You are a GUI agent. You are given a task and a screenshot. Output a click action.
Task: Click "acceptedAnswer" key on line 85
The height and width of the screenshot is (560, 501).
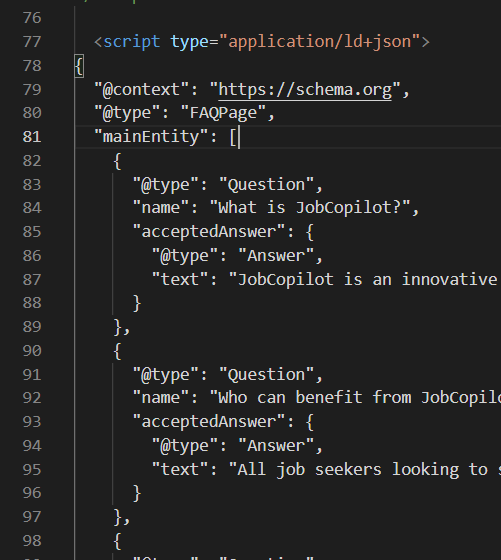209,231
